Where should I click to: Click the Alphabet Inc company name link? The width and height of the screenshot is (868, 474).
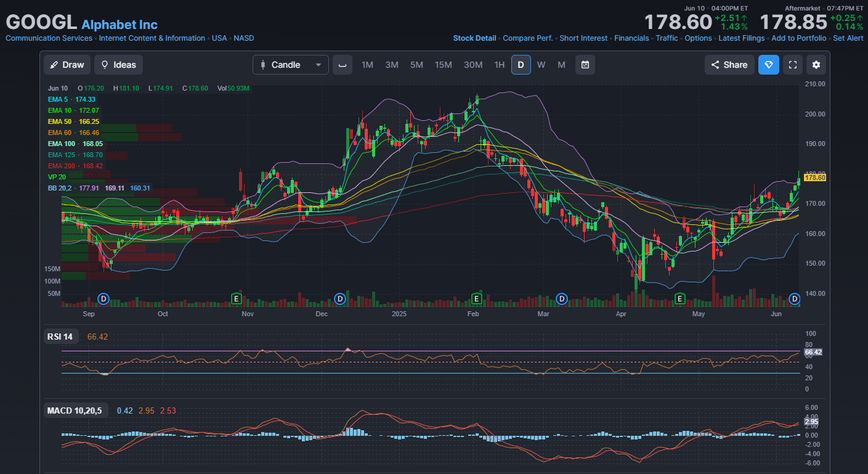[x=120, y=25]
